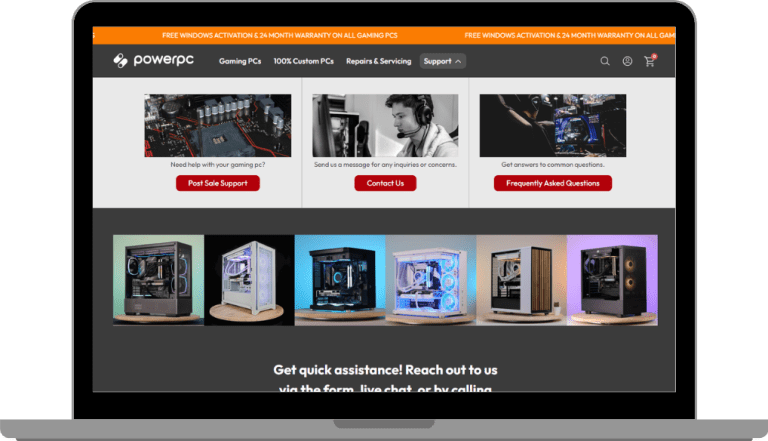The height and width of the screenshot is (441, 768).
Task: Select the black PC on purple background
Action: [613, 280]
